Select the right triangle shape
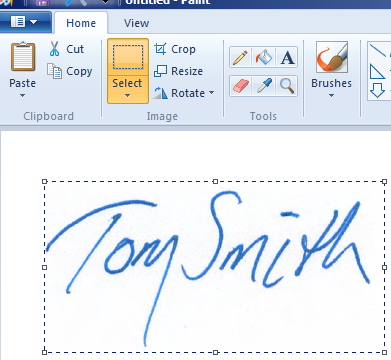This screenshot has height=360, width=391. [378, 72]
